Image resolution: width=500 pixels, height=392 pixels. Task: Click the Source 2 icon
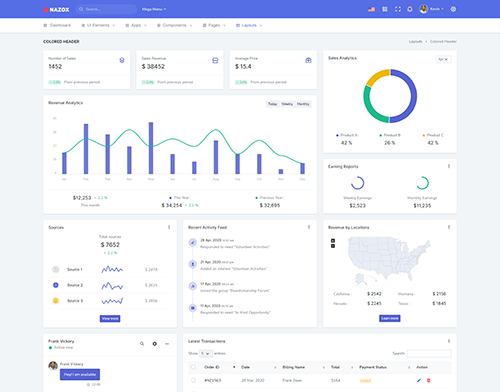(56, 285)
